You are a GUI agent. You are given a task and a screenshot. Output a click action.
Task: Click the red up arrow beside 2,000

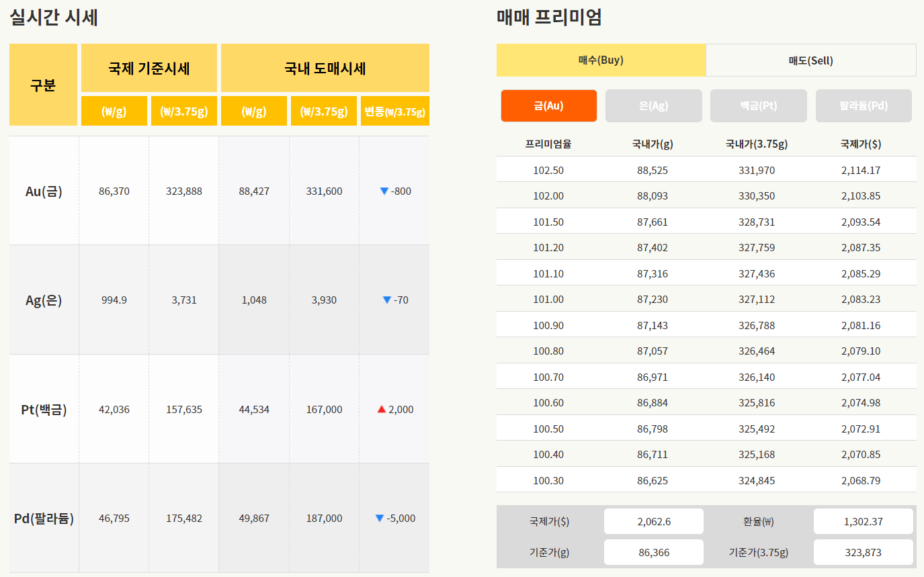click(x=382, y=409)
